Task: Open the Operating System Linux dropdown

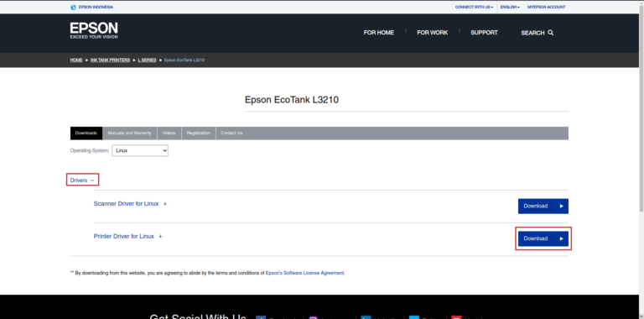Action: pyautogui.click(x=140, y=150)
